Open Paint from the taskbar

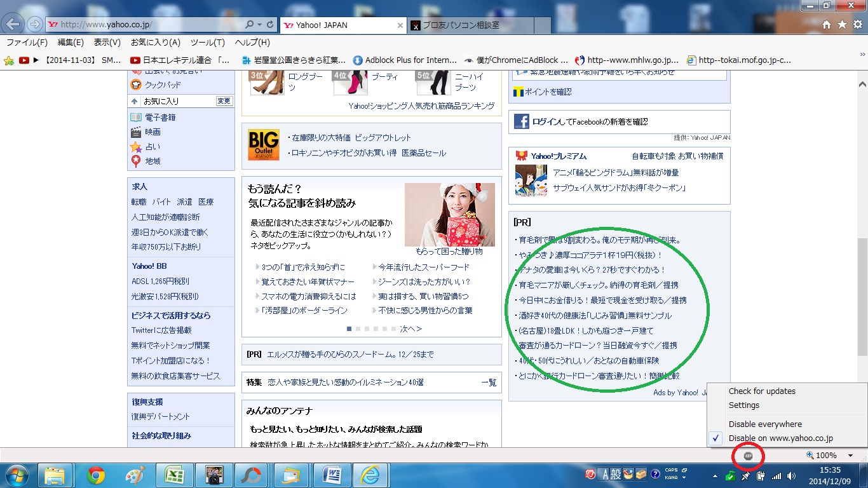point(135,475)
